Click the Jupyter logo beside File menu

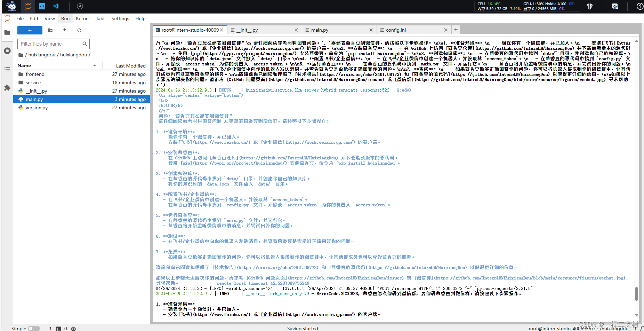pos(7,18)
